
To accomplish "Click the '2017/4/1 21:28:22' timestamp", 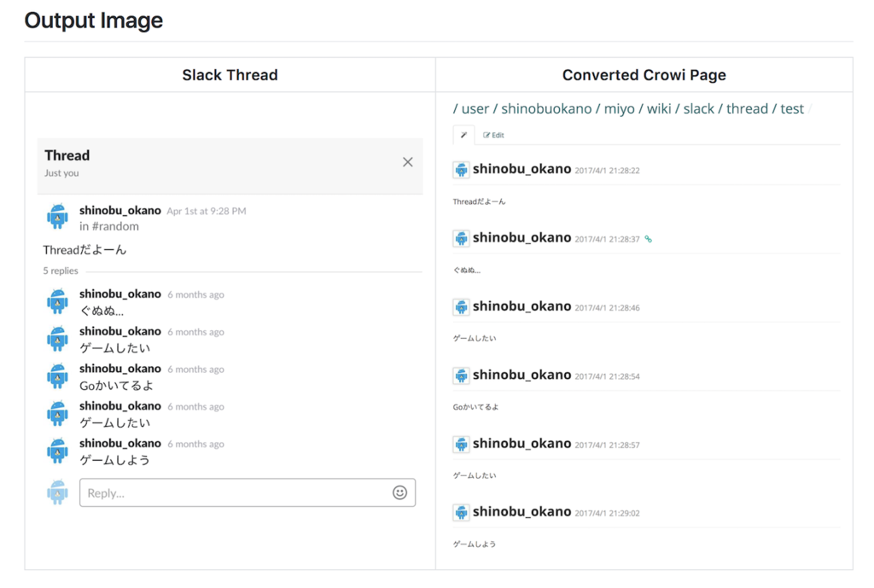I will tap(607, 171).
